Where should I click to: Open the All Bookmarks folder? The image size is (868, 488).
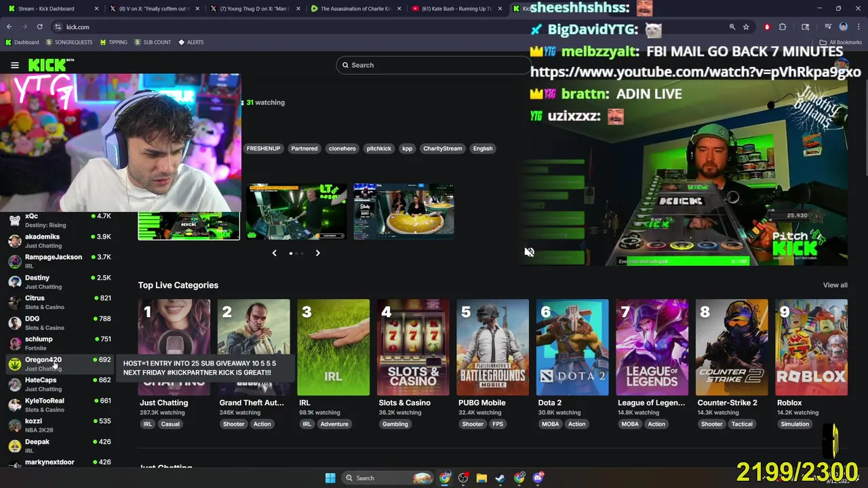pyautogui.click(x=840, y=42)
